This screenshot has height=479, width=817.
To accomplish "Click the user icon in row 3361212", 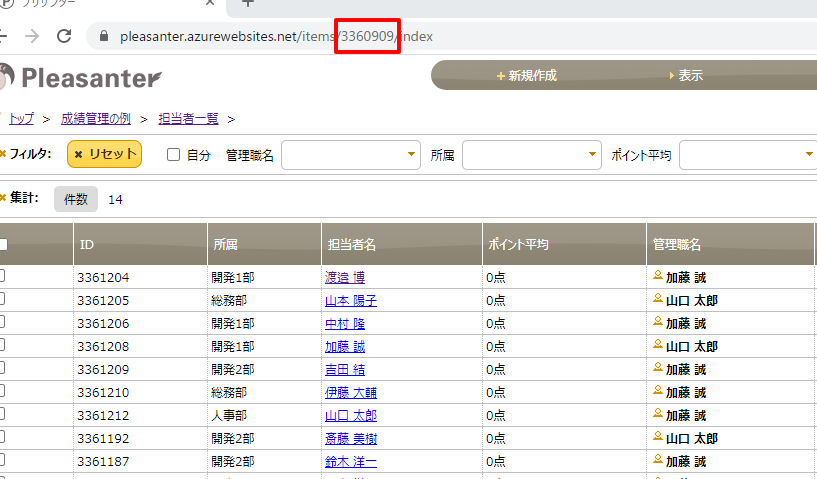I will click(x=658, y=413).
